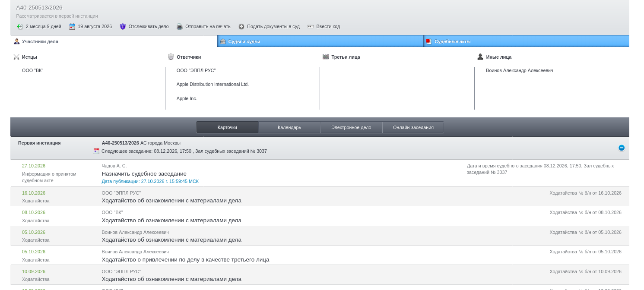The width and height of the screenshot is (644, 290).
Task: Click the courthouse icon on Суды и судьи tab
Action: tap(223, 41)
